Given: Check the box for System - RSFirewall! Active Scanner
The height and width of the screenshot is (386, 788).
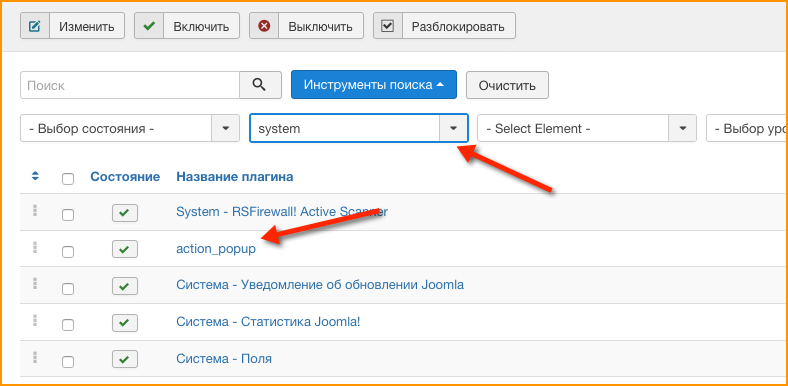Looking at the screenshot, I should (x=68, y=215).
